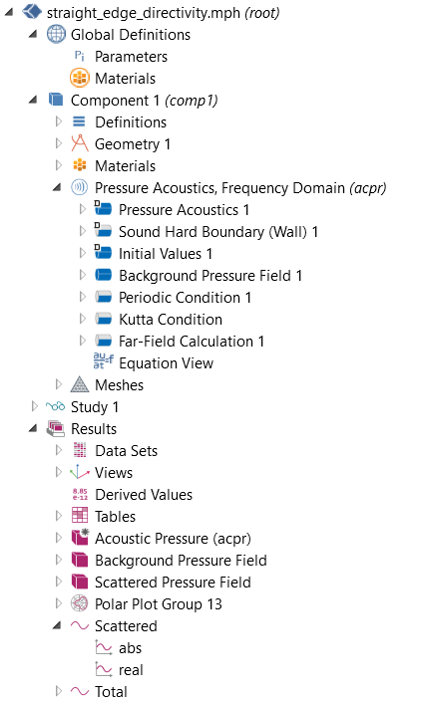The image size is (421, 703).
Task: Select the abs line graph
Action: tap(130, 648)
